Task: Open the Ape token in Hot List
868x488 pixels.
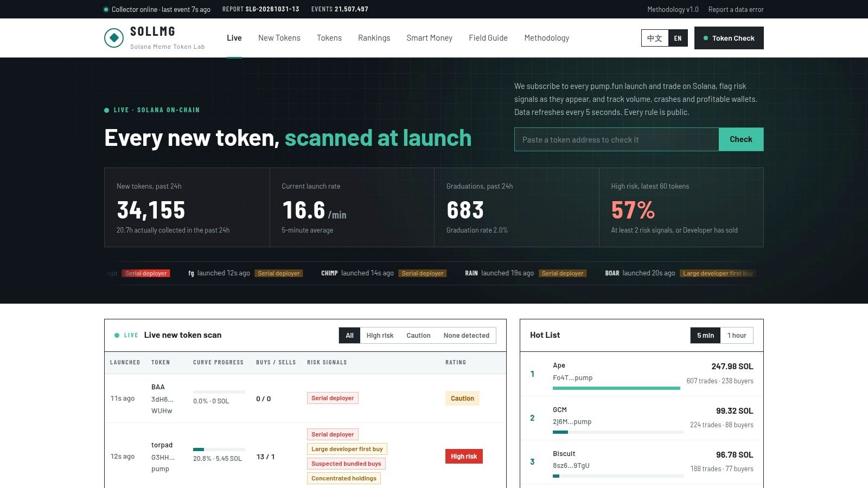Action: [x=559, y=365]
